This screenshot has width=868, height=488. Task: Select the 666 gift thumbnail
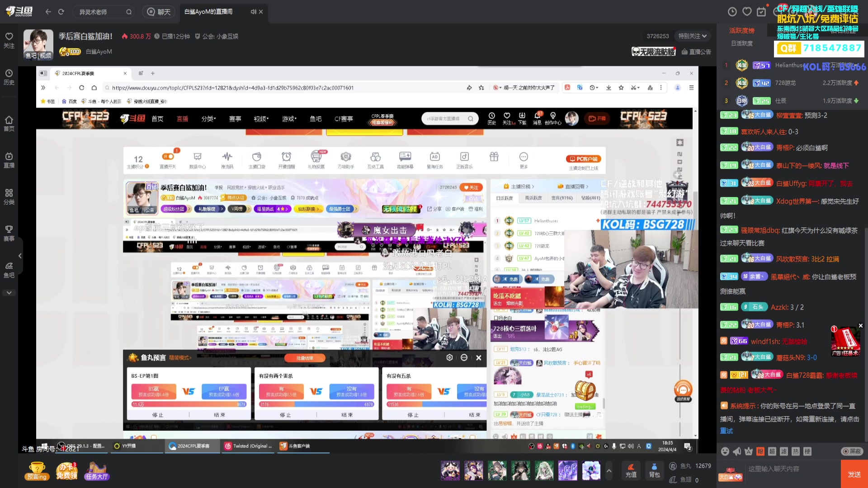(568, 470)
